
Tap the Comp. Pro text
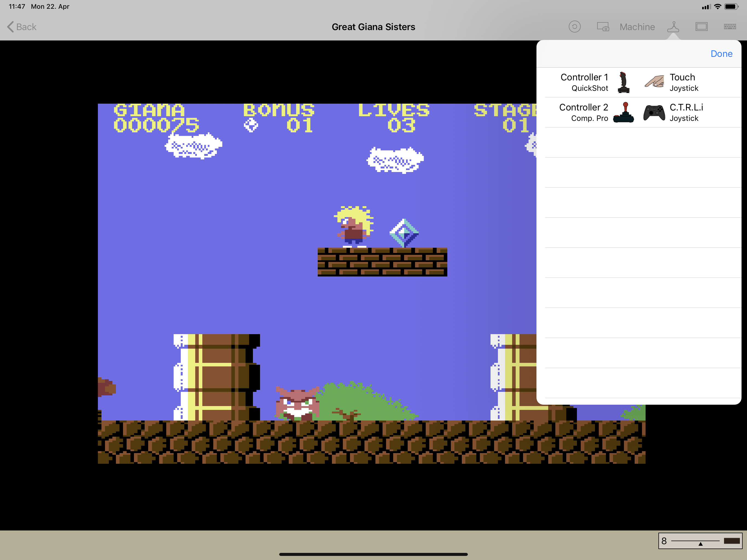coord(589,118)
